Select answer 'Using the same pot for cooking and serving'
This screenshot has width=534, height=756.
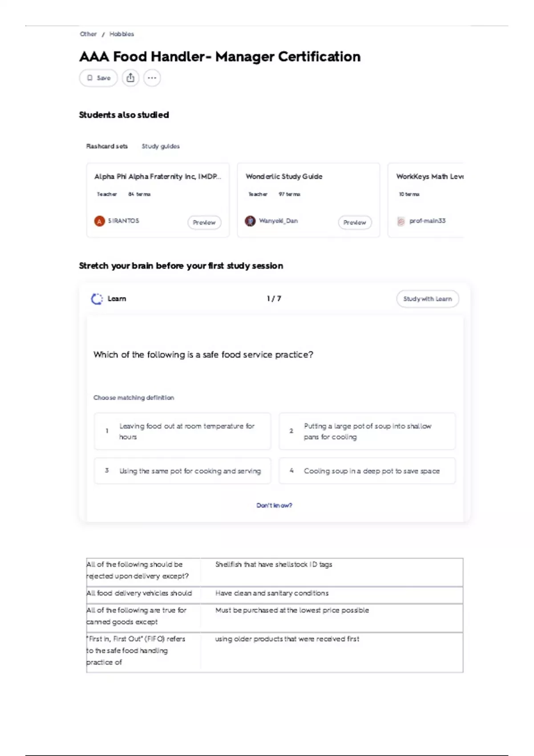[182, 470]
